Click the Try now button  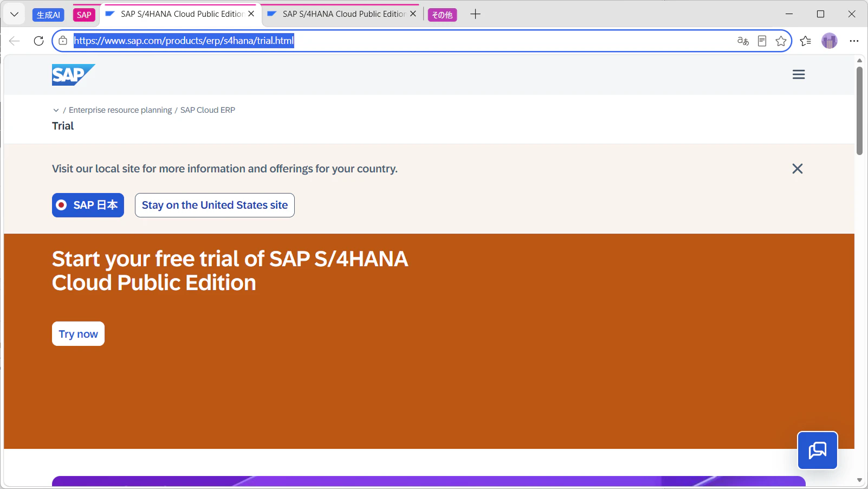pyautogui.click(x=78, y=334)
